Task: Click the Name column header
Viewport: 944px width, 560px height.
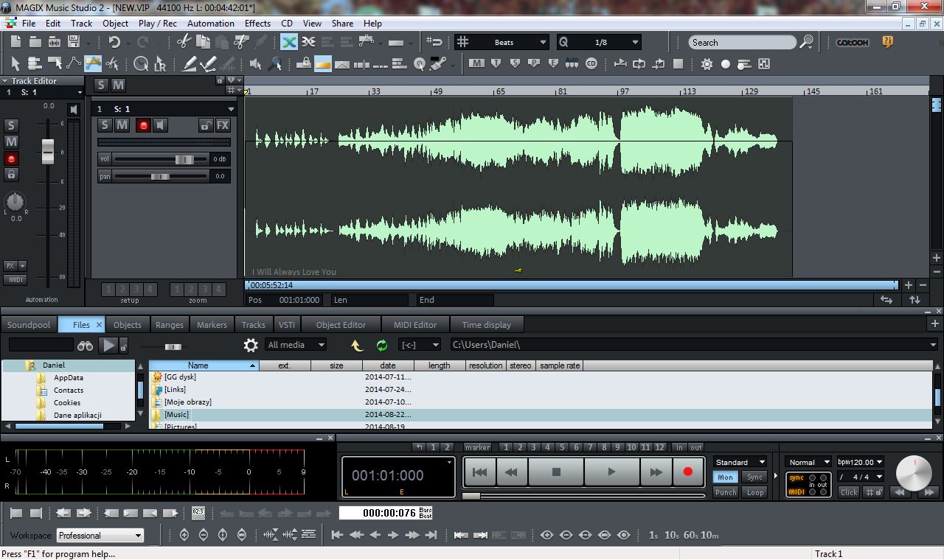Action: coord(204,365)
